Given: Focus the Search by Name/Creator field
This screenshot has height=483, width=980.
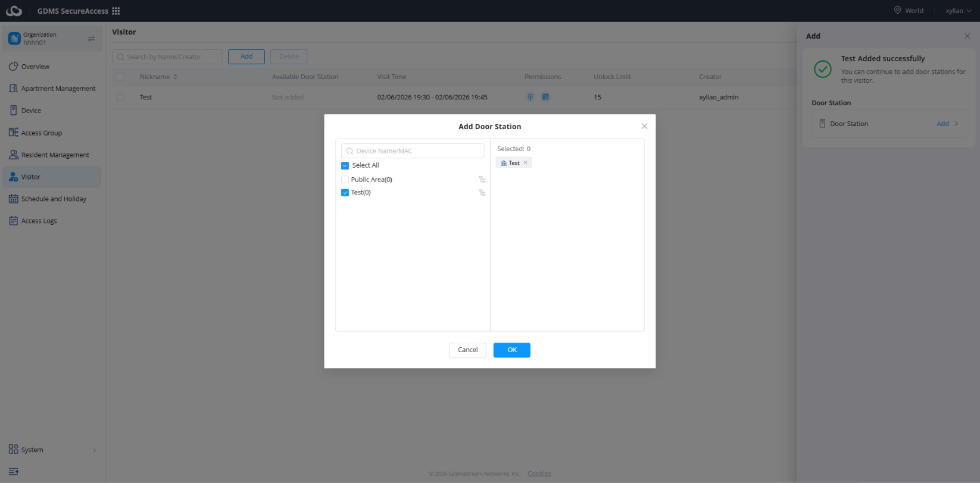Looking at the screenshot, I should [x=167, y=57].
